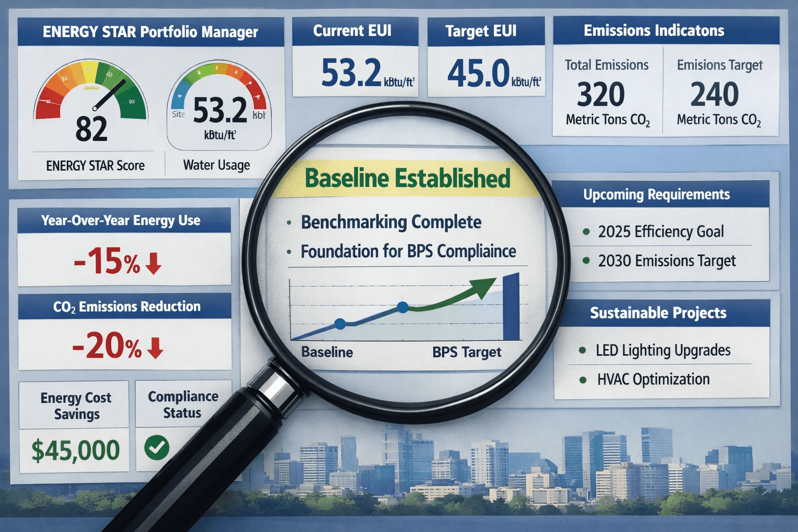Click red down arrow beside -15%
Image resolution: width=798 pixels, height=532 pixels.
[153, 263]
